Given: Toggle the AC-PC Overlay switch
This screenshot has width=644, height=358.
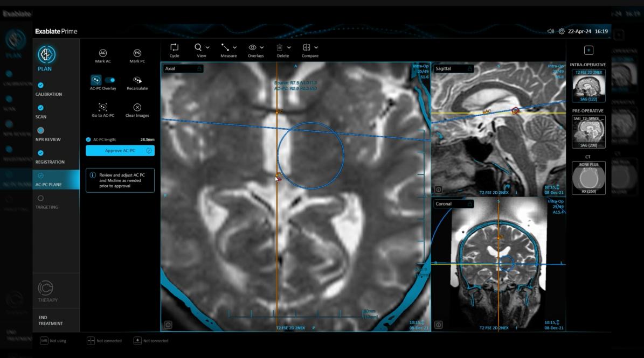Looking at the screenshot, I should coord(110,80).
